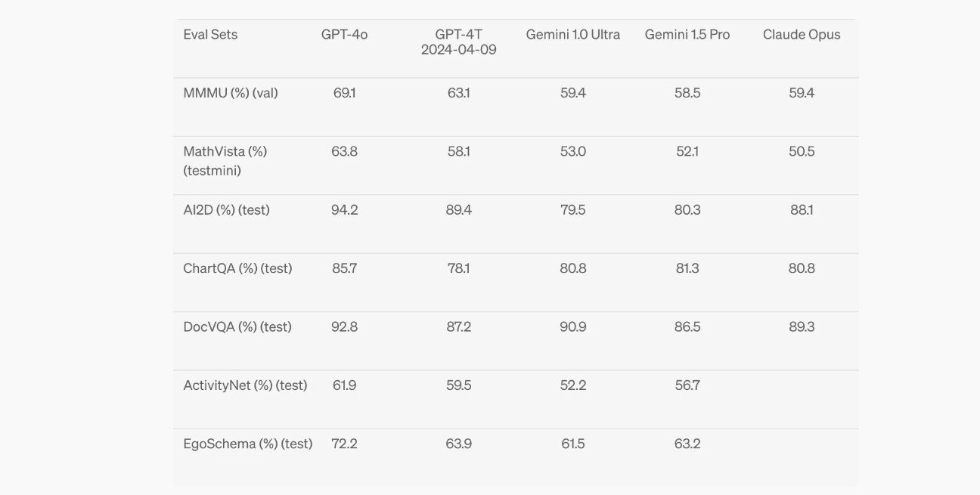Select the Claude Opus column header
Screen dimensions: 980x495
[802, 35]
